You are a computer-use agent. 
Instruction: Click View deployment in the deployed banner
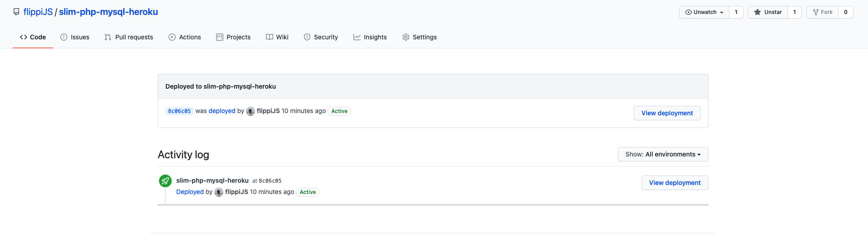pos(667,113)
